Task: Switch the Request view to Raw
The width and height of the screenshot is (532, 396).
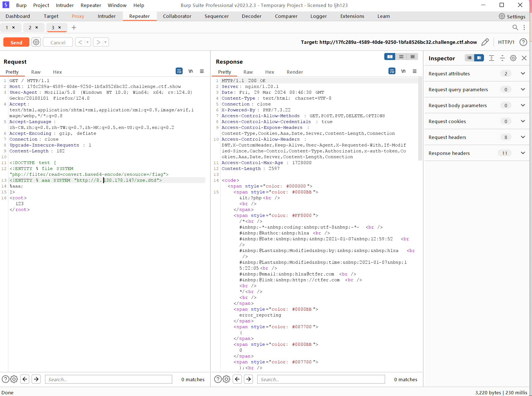Action: tap(36, 72)
